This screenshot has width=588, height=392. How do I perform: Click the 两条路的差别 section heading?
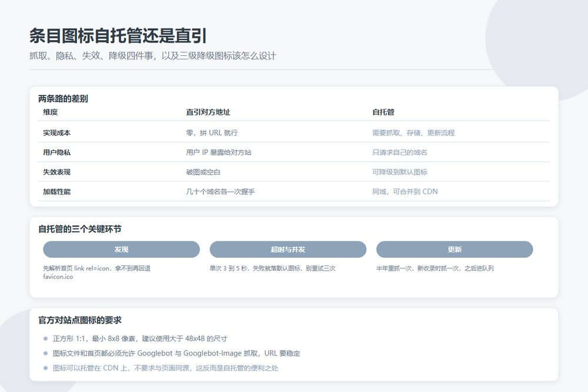(63, 99)
